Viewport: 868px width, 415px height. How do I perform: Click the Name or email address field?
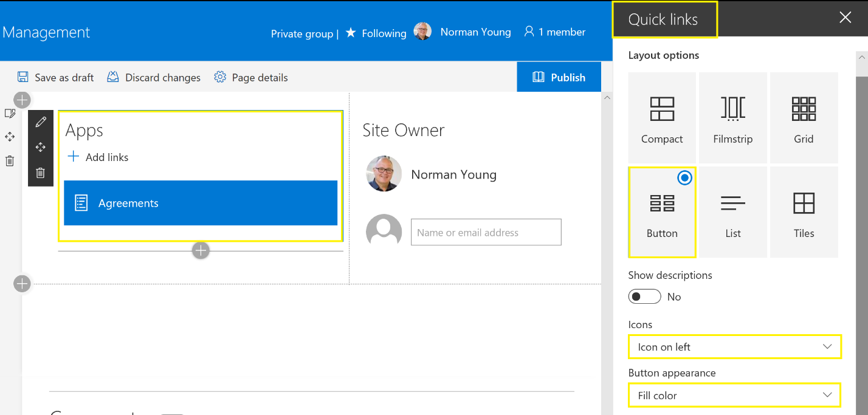tap(486, 233)
